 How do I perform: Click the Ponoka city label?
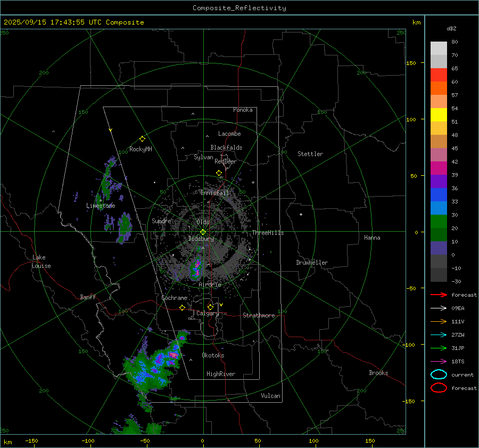click(x=243, y=110)
